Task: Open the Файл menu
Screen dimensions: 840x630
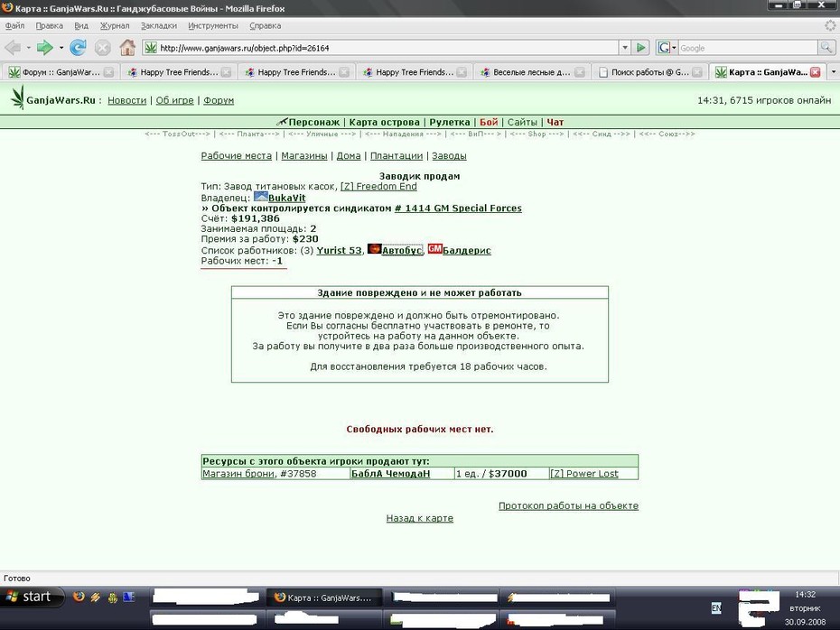Action: pyautogui.click(x=15, y=25)
